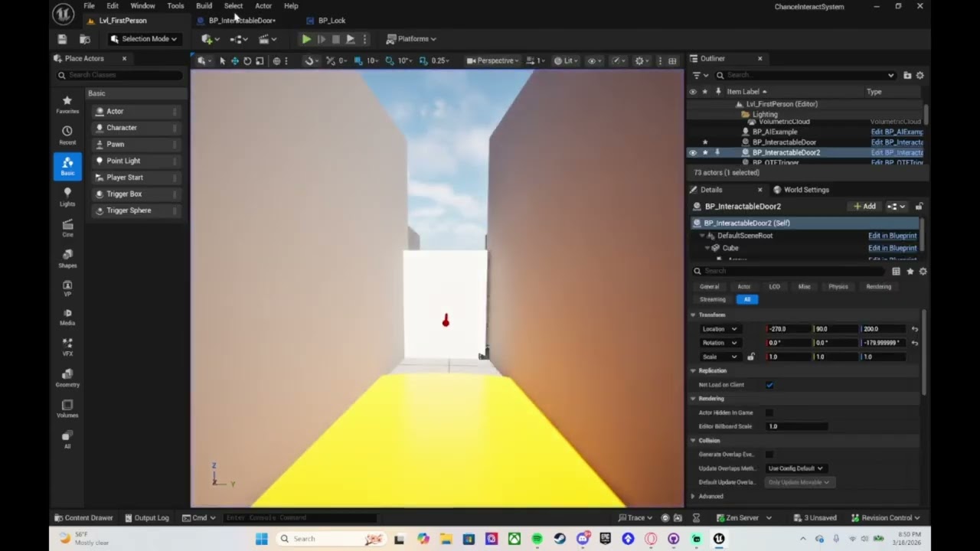This screenshot has height=551, width=980.
Task: Collapse the DefaultSceneRoot component tree
Action: pyautogui.click(x=701, y=236)
